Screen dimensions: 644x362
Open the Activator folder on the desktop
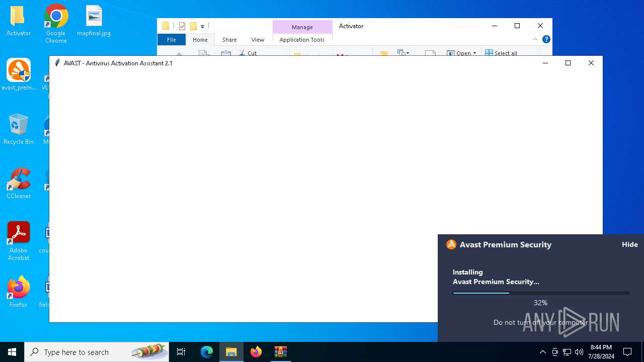coord(18,21)
